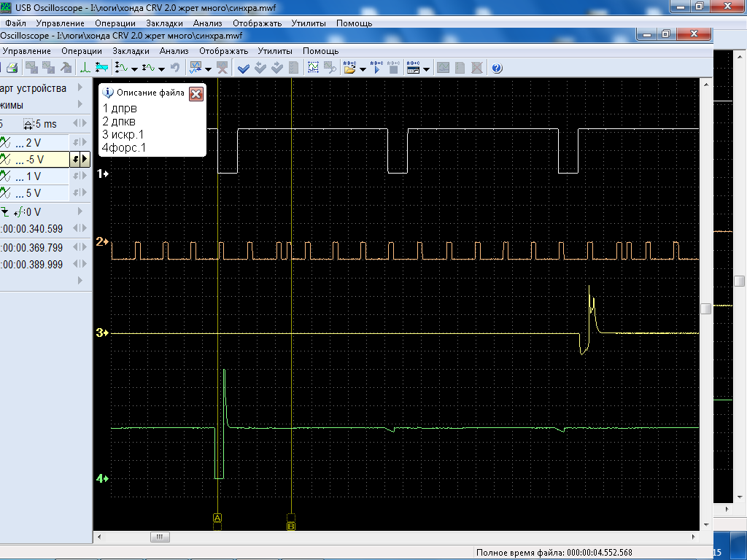
Task: Click the green single-peak waveform toolbar icon
Action: 85,68
